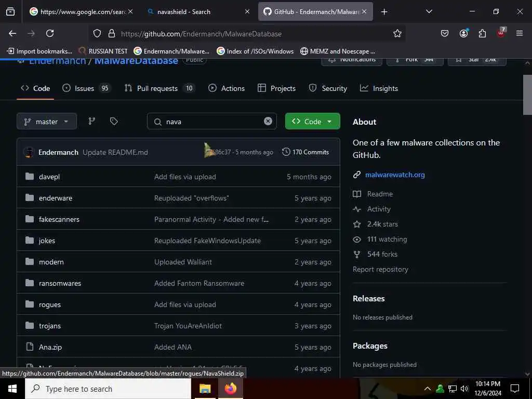
Task: Visit the malwarewatch.org link
Action: [x=395, y=175]
